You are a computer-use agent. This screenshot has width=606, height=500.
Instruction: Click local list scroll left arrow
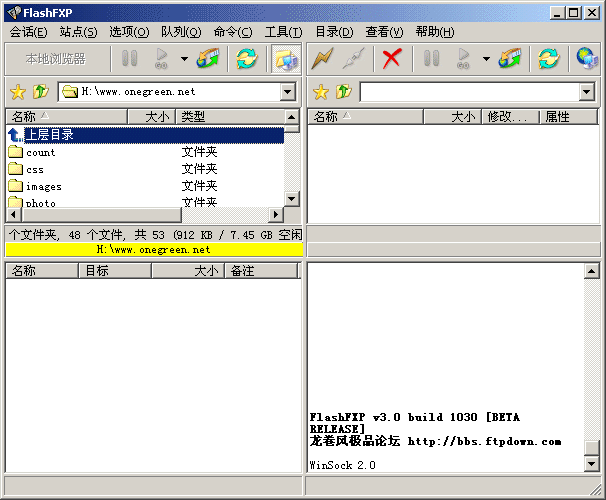point(14,214)
